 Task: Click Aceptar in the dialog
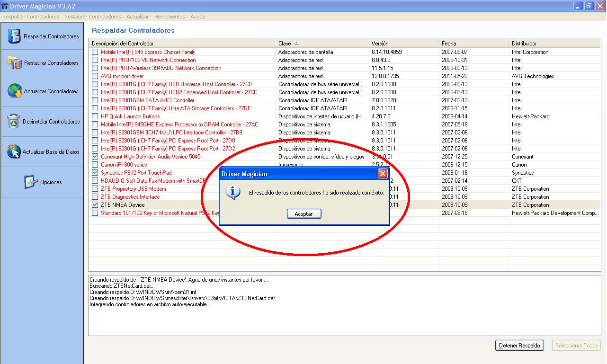303,214
